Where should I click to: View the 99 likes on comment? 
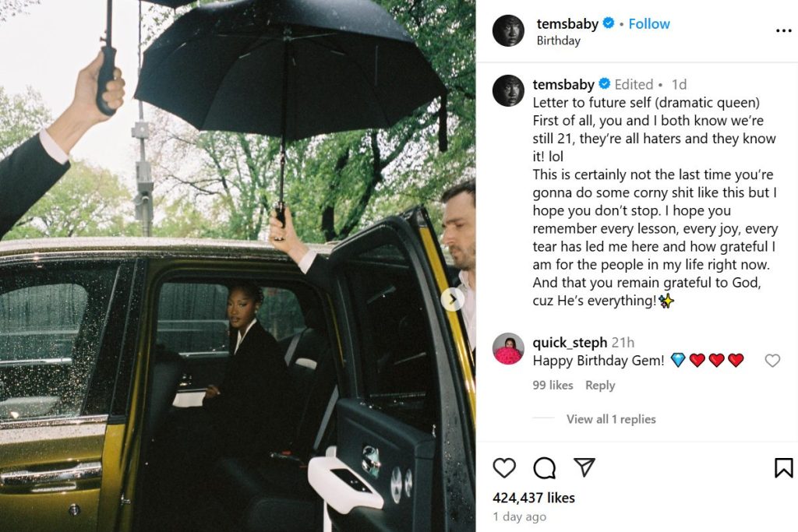(x=553, y=386)
